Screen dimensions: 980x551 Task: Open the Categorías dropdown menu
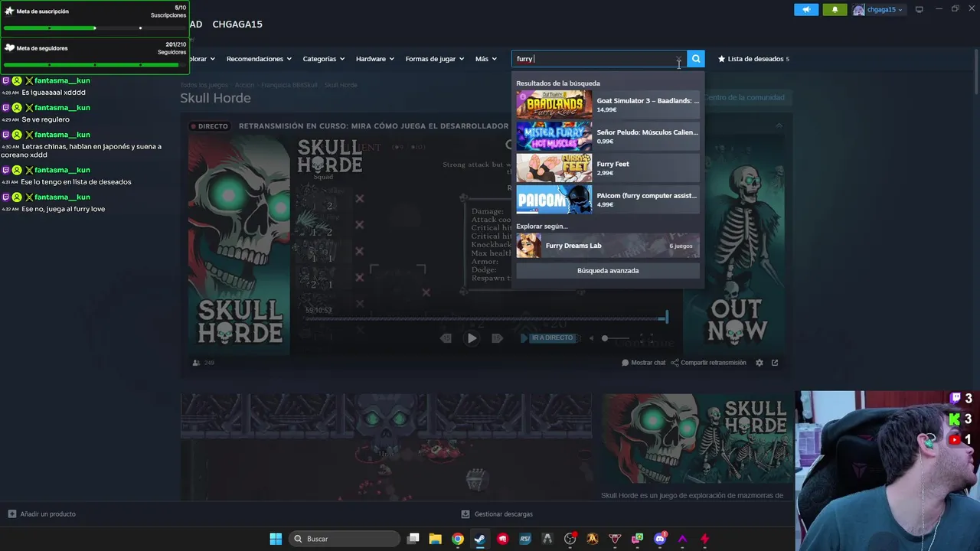(x=324, y=59)
